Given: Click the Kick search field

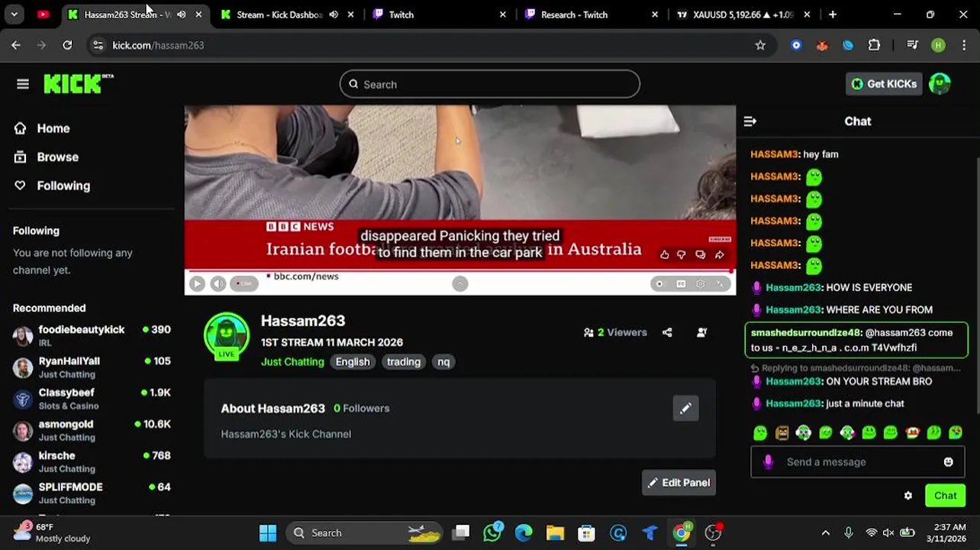Looking at the screenshot, I should coord(490,84).
